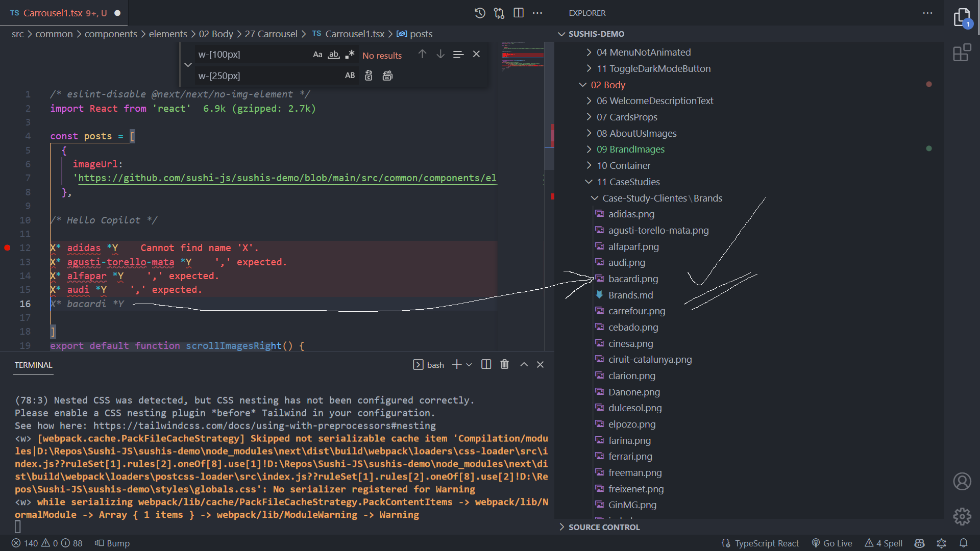The image size is (980, 551).
Task: Go to next find match arrow
Action: coord(440,54)
